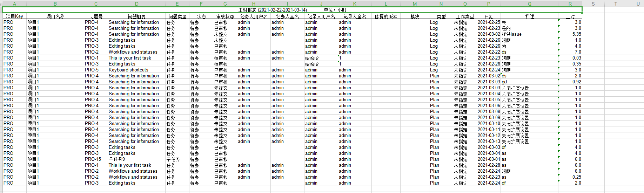The height and width of the screenshot is (193, 644).
Task: Click the 工时 header cell
Action: pyautogui.click(x=570, y=16)
